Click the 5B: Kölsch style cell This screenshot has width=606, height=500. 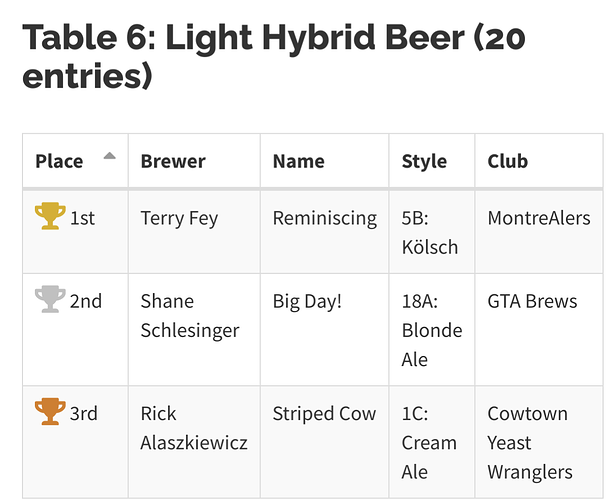(x=429, y=232)
